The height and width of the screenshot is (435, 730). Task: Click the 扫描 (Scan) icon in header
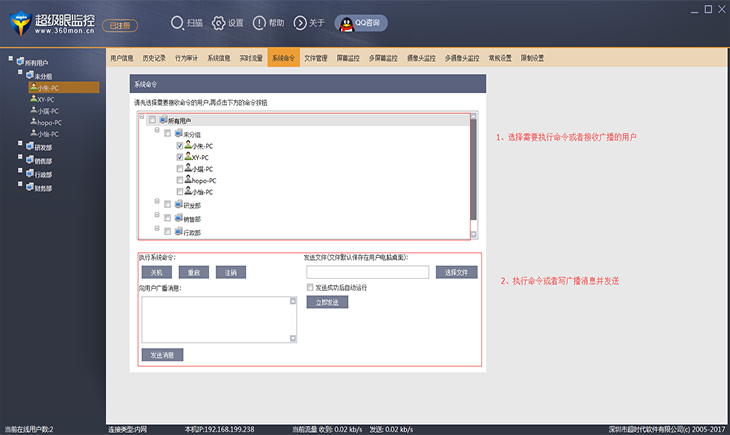pos(177,23)
